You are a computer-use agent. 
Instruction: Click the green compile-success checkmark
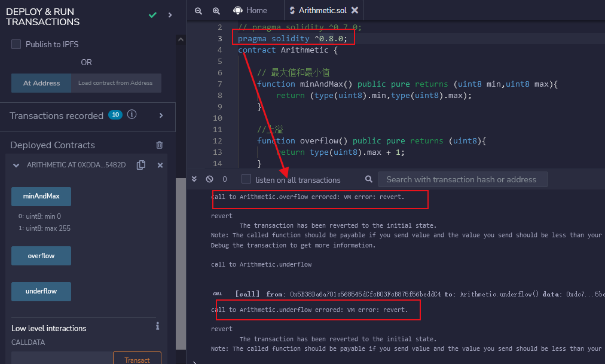tap(153, 15)
